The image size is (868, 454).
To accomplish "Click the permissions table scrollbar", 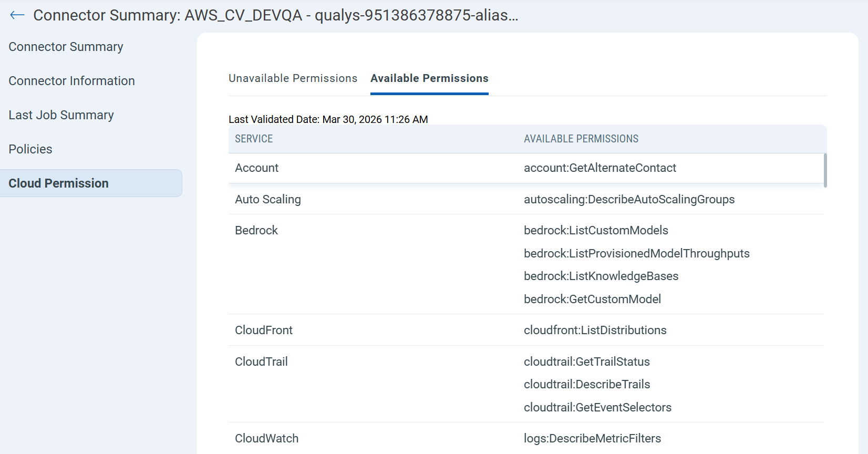I will pos(825,170).
